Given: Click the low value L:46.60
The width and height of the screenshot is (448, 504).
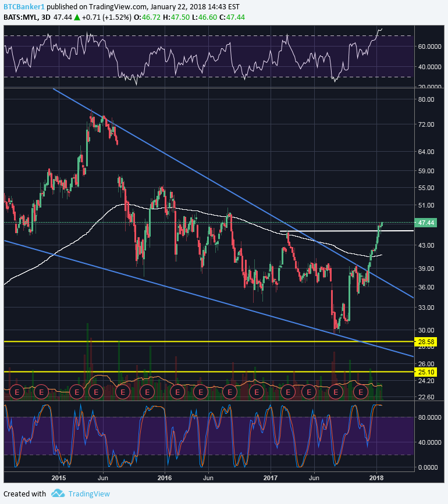Looking at the screenshot, I should (205, 17).
